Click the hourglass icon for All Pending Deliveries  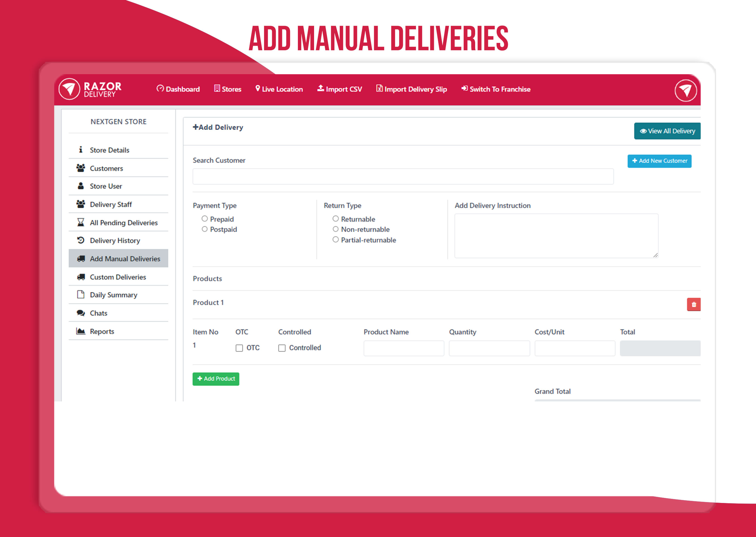(80, 222)
